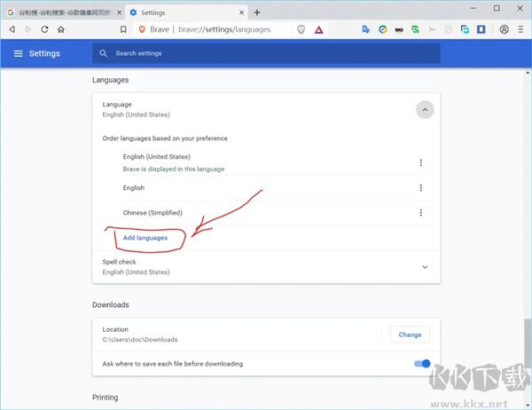
Task: Open options for English (United States)
Action: [x=420, y=162]
